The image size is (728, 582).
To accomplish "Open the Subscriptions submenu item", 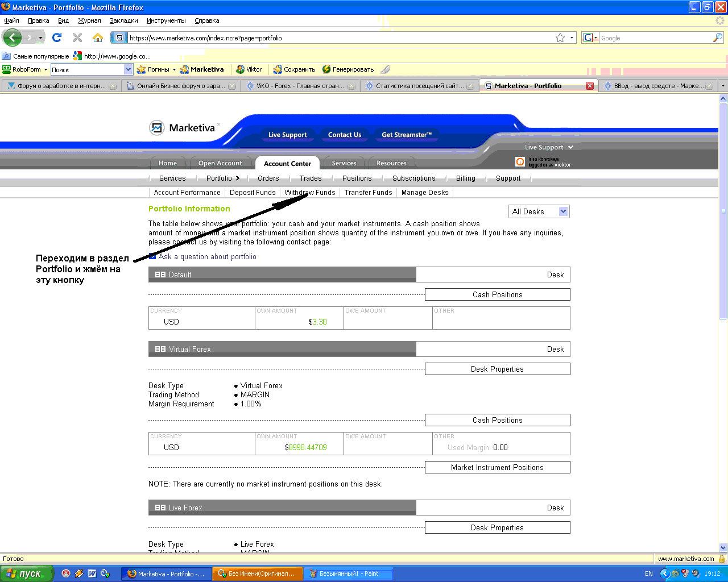I will pos(413,178).
